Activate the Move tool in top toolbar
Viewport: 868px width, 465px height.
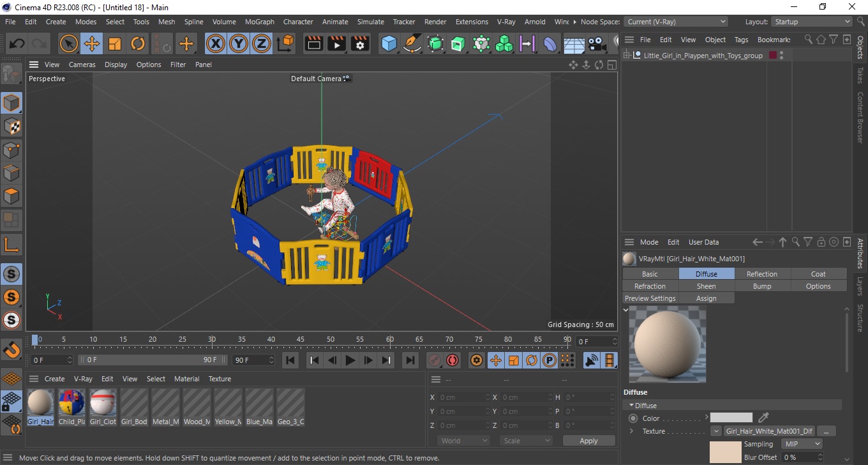92,44
